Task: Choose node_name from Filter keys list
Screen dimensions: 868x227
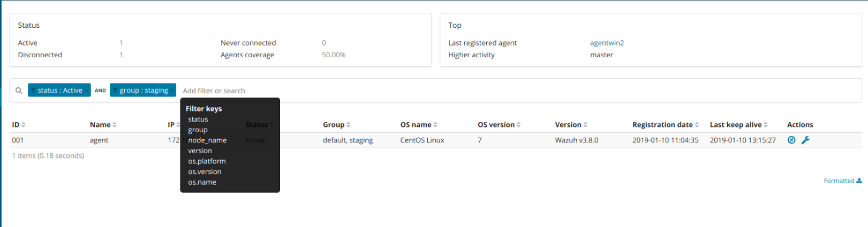Action: 207,140
